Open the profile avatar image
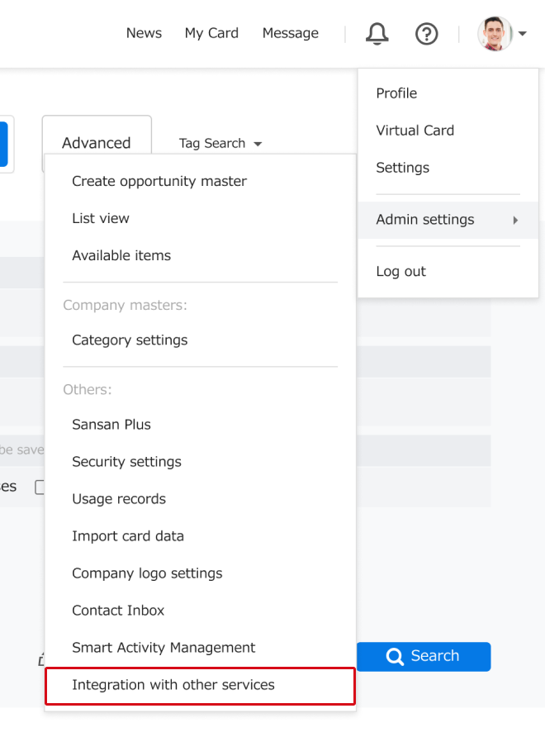Screen dimensions: 545x756 495,34
